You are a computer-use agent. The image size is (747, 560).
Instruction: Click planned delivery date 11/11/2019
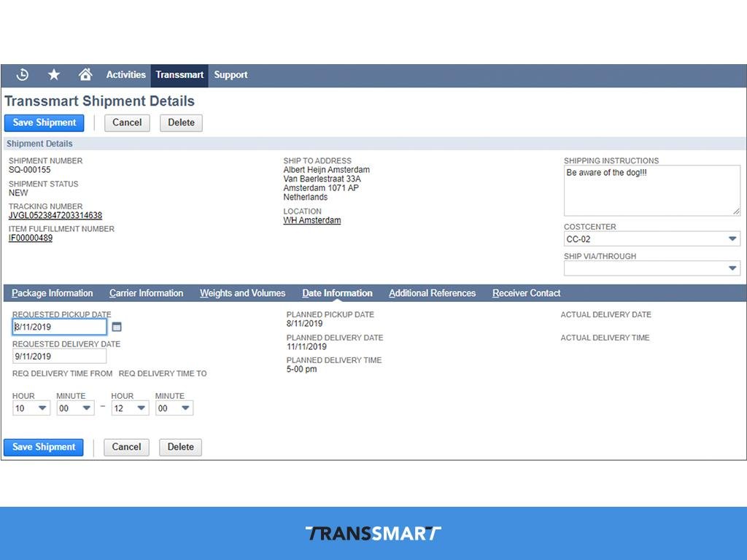[x=306, y=346]
